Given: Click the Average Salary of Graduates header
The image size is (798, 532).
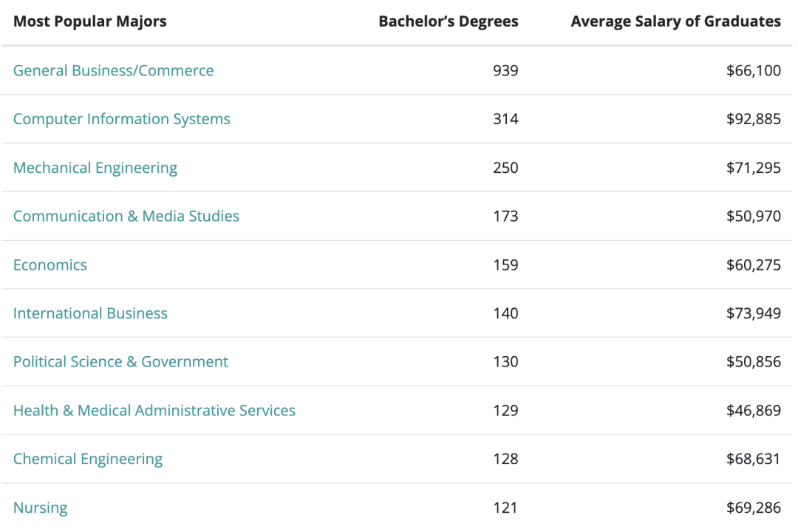Looking at the screenshot, I should click(676, 21).
